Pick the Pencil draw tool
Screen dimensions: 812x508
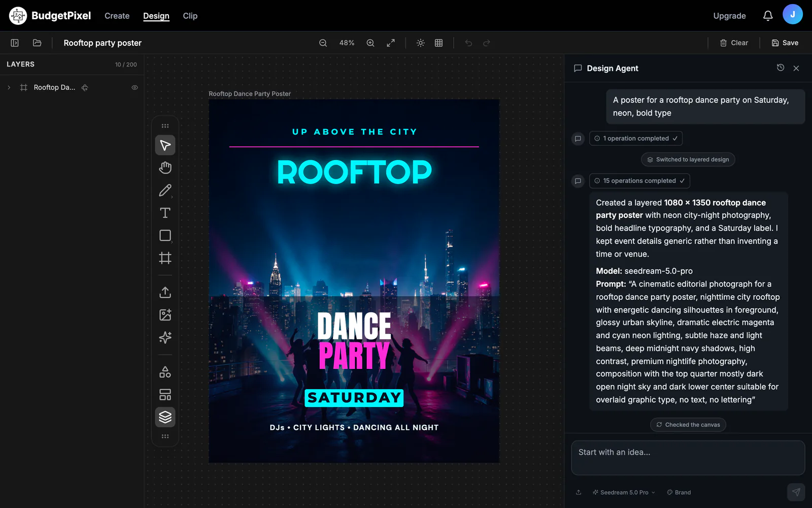coord(165,190)
